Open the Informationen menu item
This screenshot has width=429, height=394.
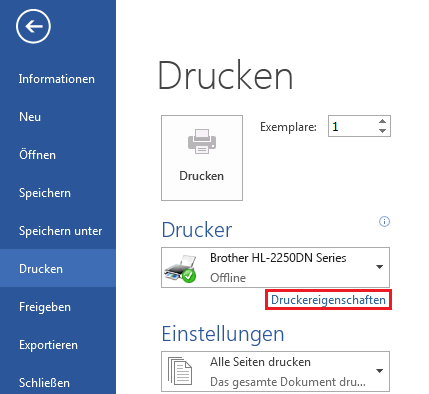click(57, 79)
